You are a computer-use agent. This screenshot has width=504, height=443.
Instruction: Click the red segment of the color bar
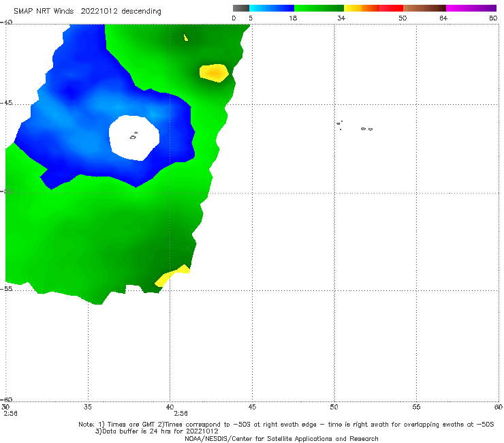pyautogui.click(x=391, y=8)
